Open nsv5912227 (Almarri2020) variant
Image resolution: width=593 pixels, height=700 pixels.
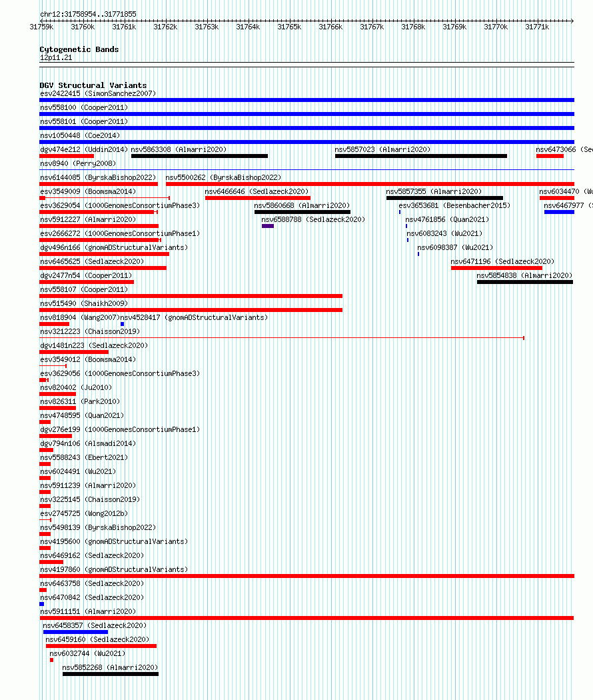[88, 219]
